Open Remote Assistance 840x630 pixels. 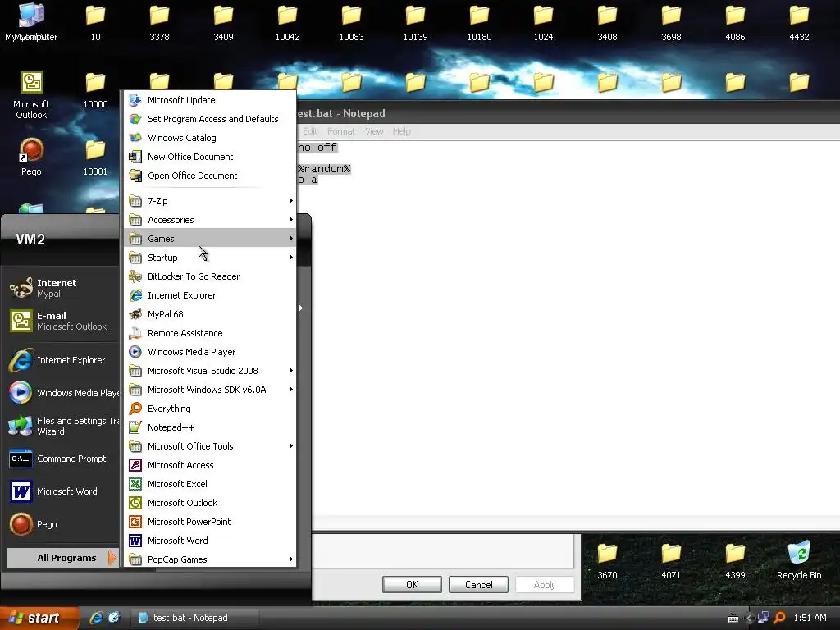[210, 333]
